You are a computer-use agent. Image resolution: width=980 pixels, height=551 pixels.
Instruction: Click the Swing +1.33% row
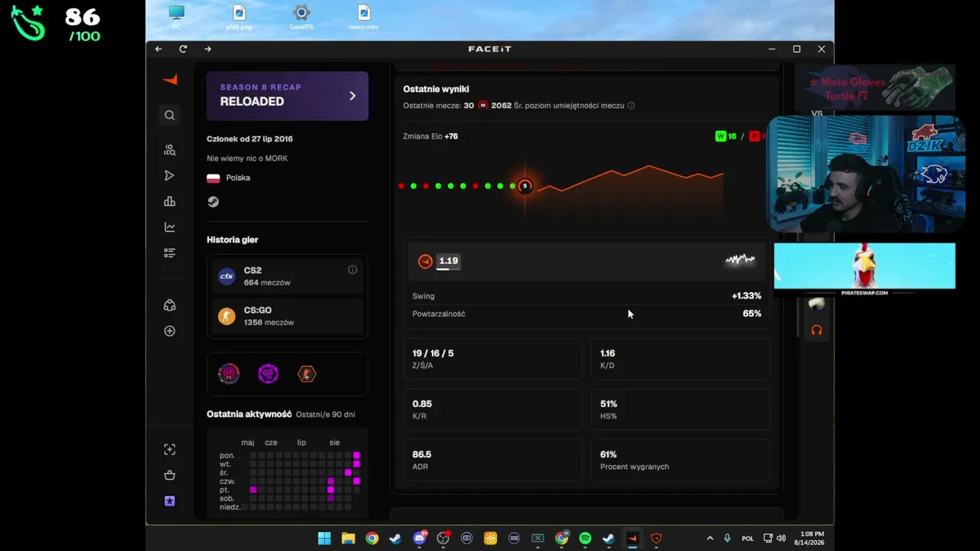[x=586, y=296]
